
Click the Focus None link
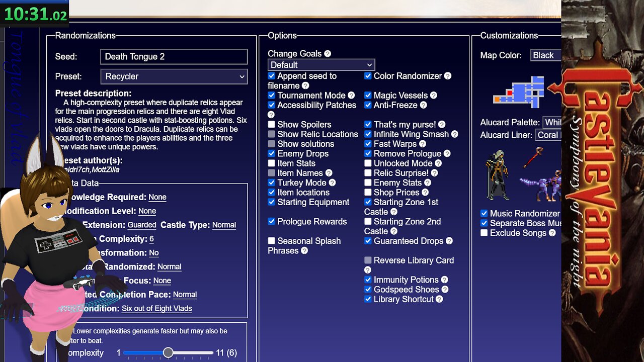162,281
